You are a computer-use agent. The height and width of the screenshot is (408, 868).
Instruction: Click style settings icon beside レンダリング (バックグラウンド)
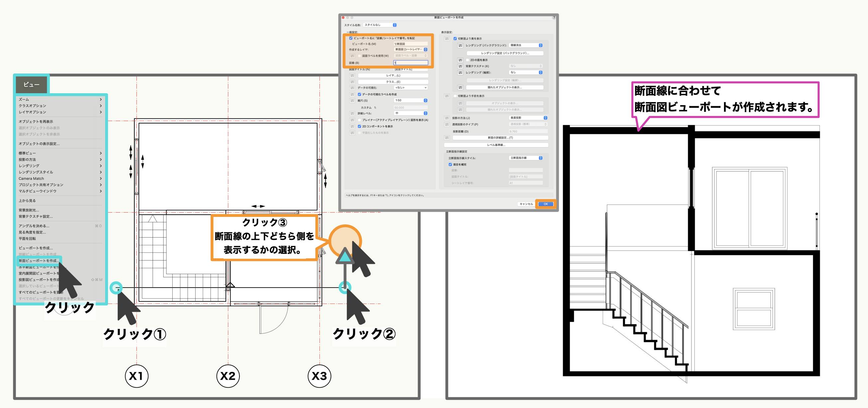coord(460,45)
